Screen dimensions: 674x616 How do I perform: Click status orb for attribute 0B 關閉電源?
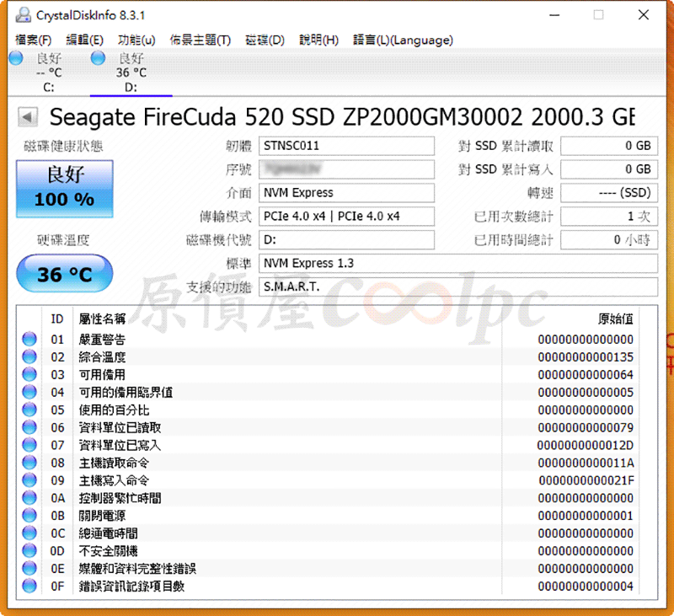pyautogui.click(x=29, y=516)
